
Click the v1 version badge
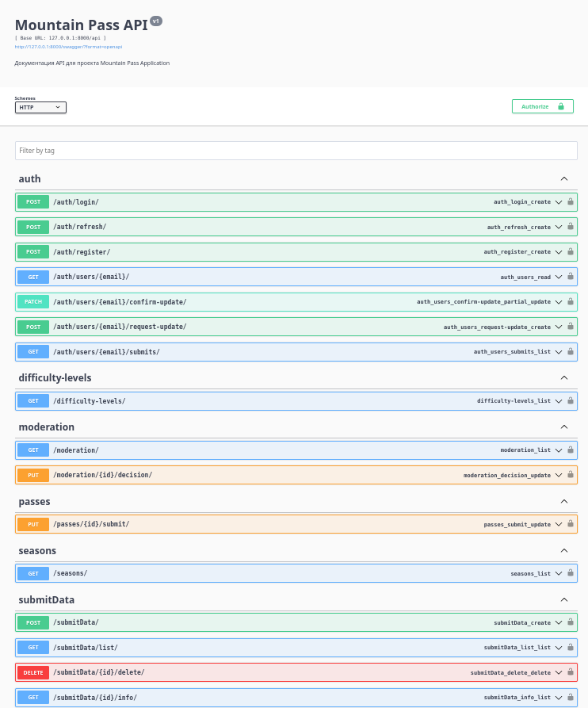coord(155,21)
